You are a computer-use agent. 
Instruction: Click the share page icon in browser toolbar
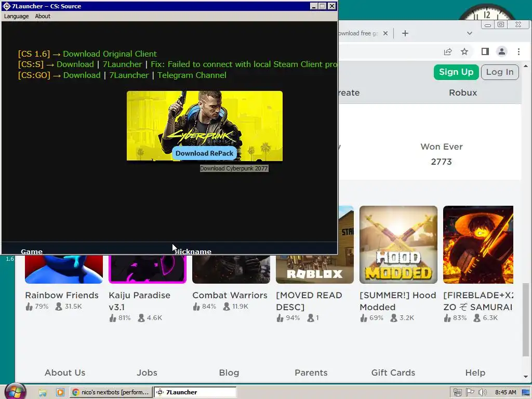(x=448, y=51)
